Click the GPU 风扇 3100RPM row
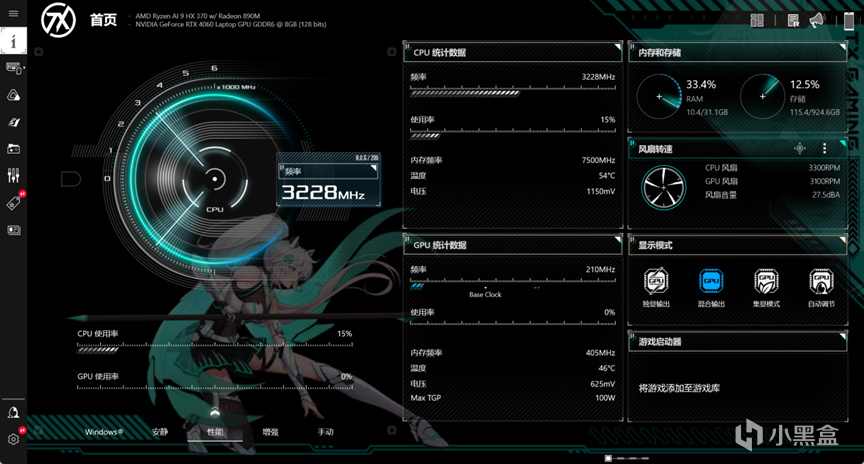The height and width of the screenshot is (464, 864). tap(773, 181)
